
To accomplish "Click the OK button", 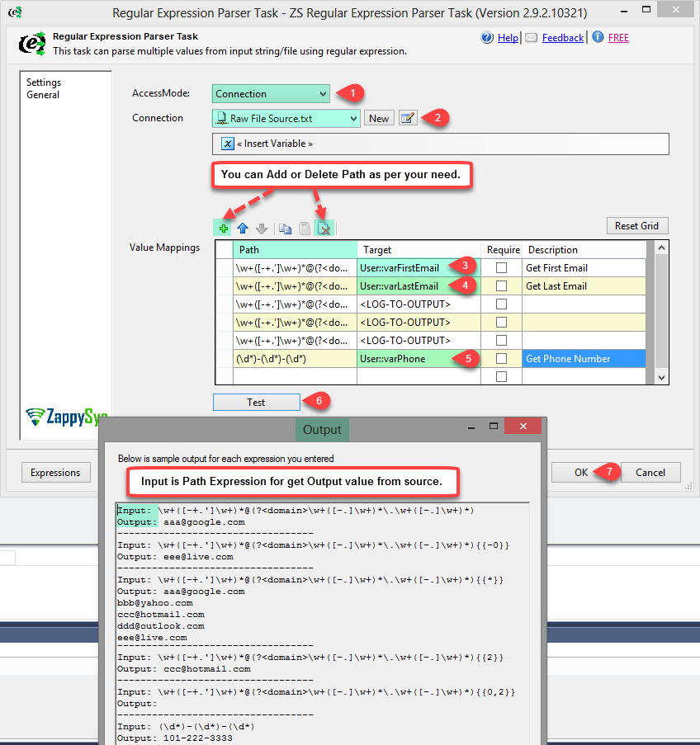I will tap(580, 472).
